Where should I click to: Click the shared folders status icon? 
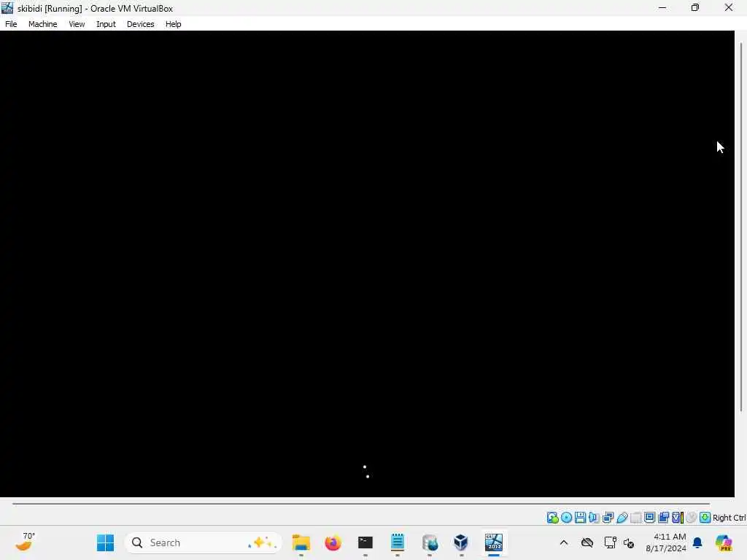(x=636, y=518)
